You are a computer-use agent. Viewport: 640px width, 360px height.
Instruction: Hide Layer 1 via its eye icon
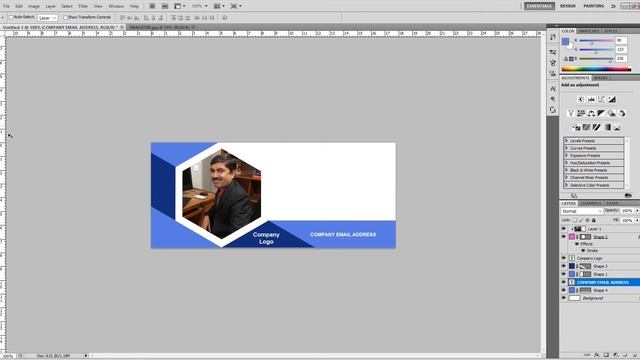point(564,229)
